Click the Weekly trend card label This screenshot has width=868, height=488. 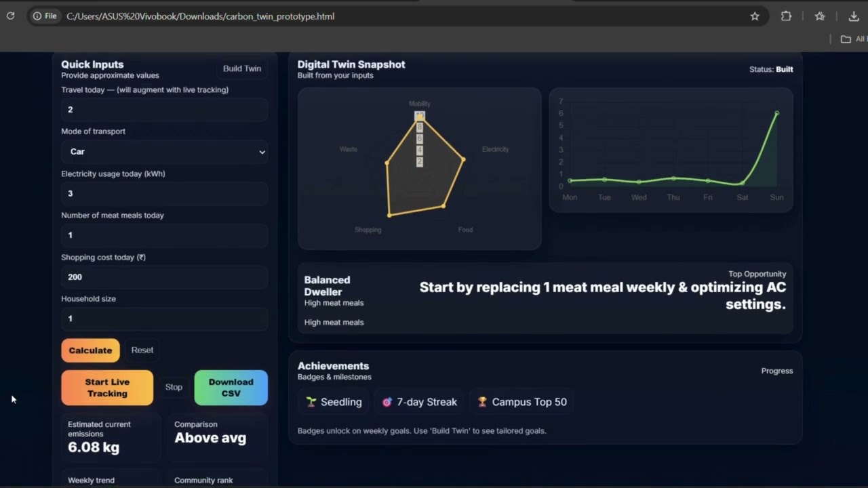[91, 481]
